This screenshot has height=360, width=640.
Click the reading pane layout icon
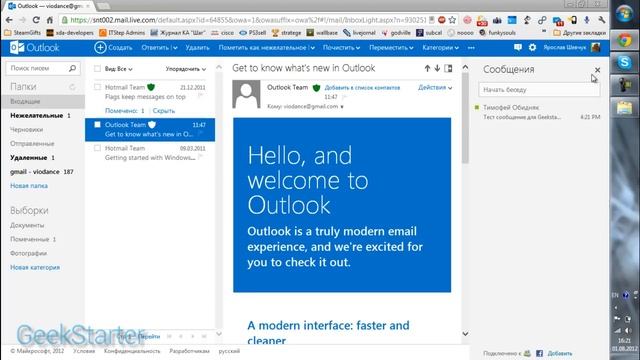448,69
